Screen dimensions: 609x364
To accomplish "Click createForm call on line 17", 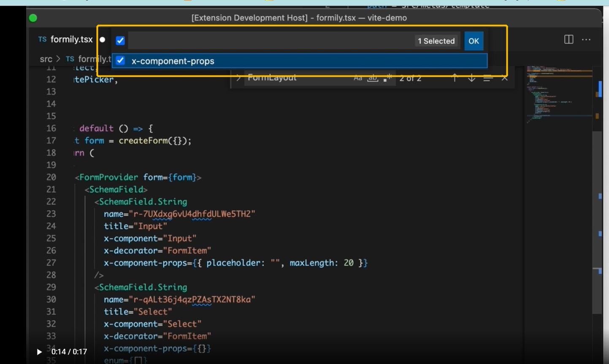I will click(x=155, y=140).
